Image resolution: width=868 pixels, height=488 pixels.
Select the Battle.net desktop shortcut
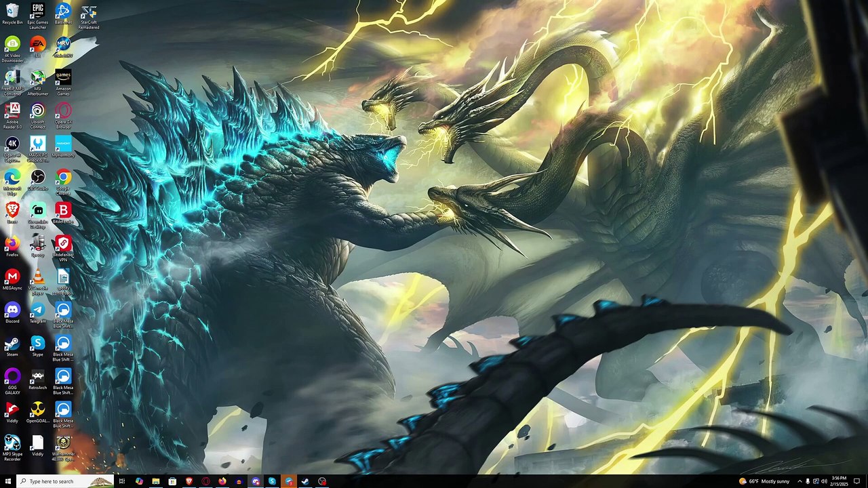(x=63, y=14)
